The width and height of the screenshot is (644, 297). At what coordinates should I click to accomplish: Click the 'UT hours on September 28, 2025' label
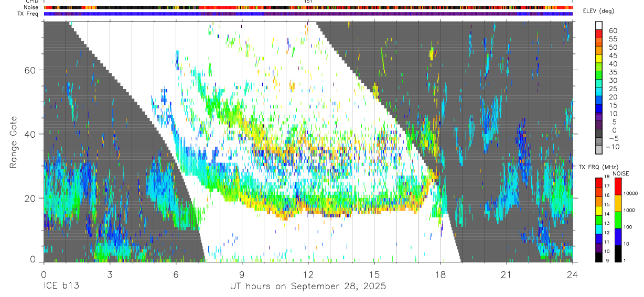(x=308, y=287)
